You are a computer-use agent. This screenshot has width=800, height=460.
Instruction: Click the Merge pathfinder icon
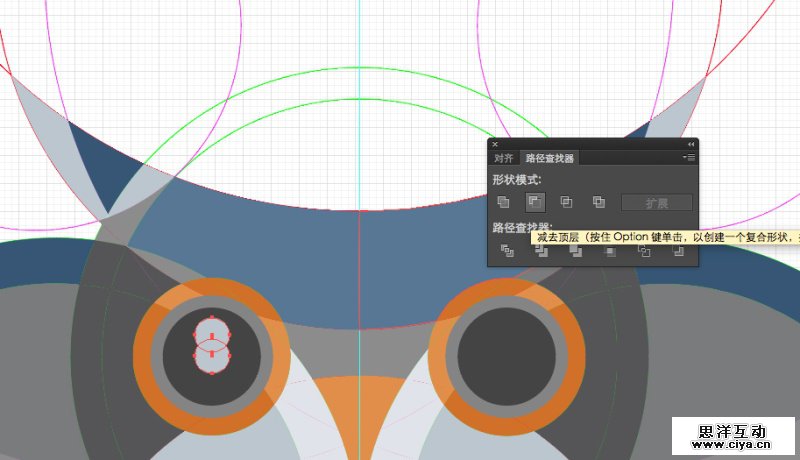(x=575, y=251)
